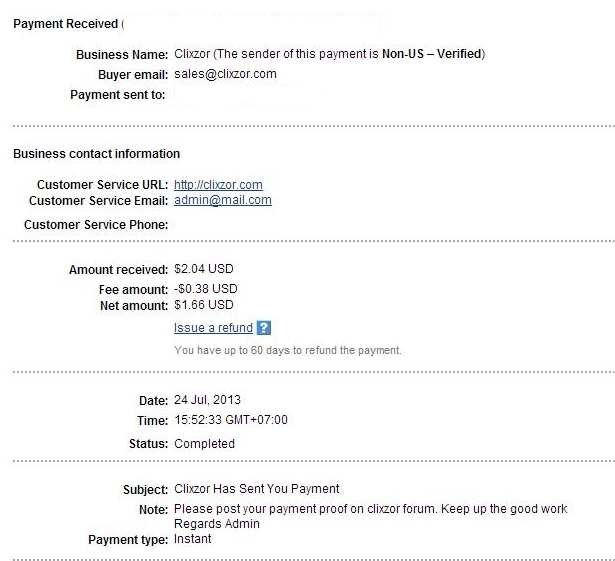The height and width of the screenshot is (561, 615).
Task: Click the 60 days refund notice text
Action: coord(287,351)
